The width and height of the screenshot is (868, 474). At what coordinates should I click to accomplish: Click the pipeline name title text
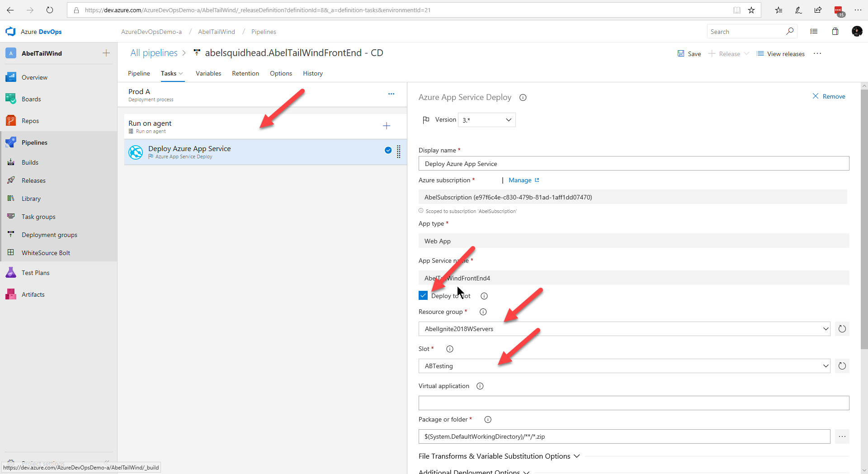pos(294,53)
